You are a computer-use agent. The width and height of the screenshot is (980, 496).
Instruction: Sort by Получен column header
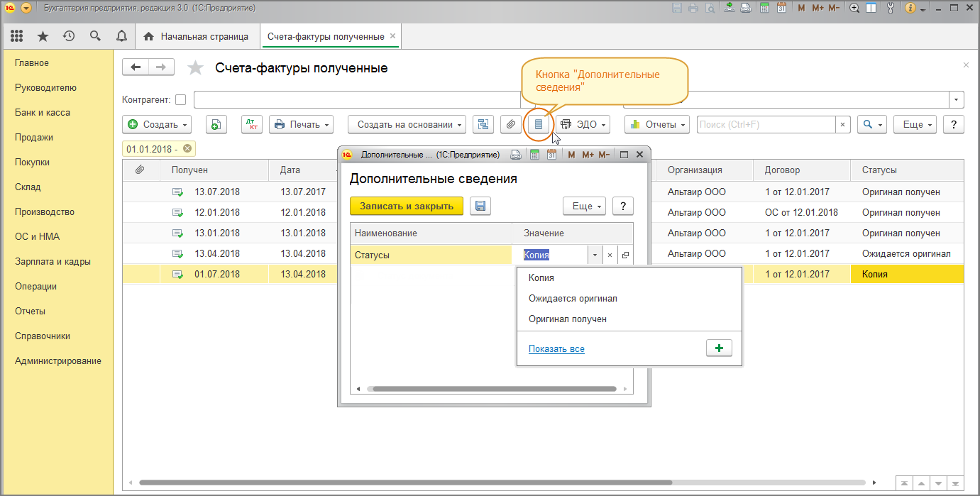[x=215, y=170]
